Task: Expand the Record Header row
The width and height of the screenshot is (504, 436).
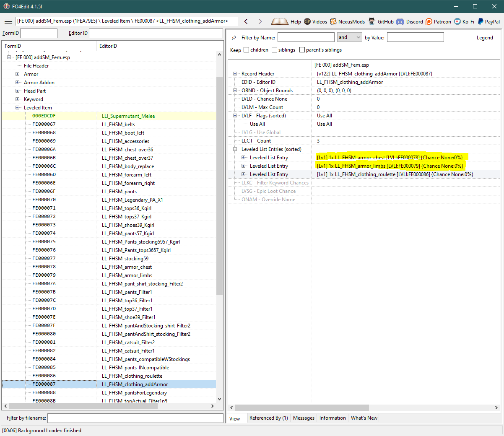Action: [235, 74]
